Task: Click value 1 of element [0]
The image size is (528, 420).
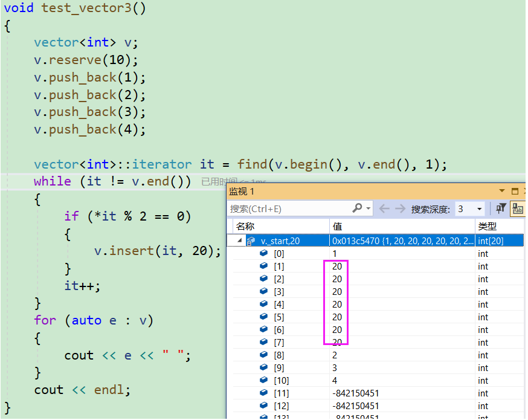Action: [x=335, y=254]
